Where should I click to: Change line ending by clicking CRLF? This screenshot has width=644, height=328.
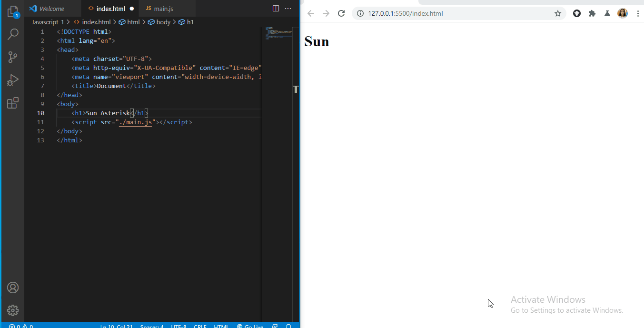coord(200,326)
